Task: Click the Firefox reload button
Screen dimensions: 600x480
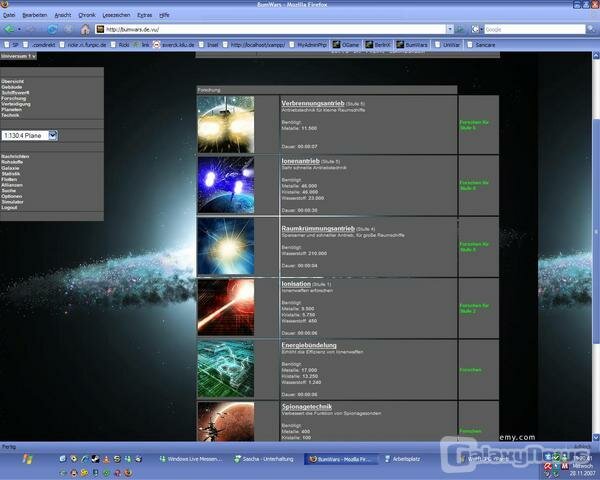Action: tap(52, 29)
